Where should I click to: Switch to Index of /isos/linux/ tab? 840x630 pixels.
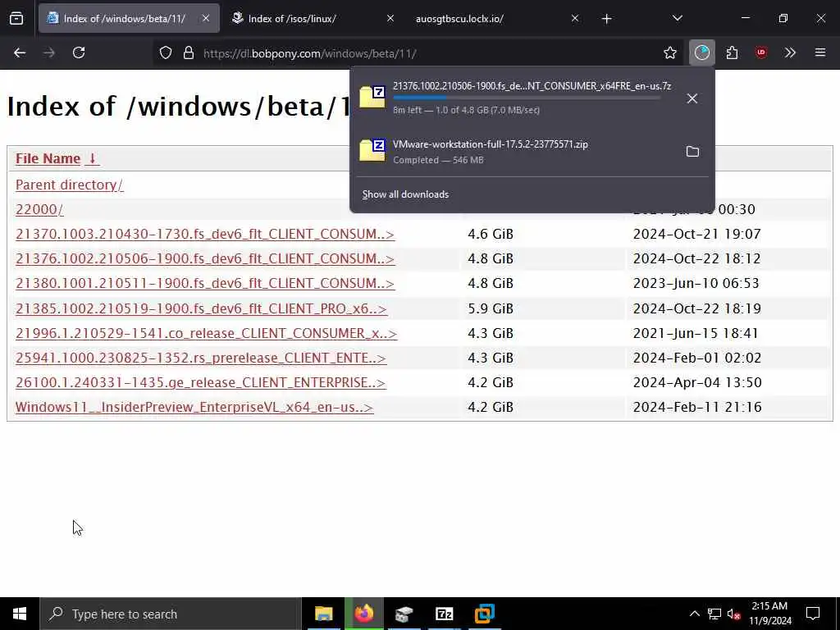[313, 19]
